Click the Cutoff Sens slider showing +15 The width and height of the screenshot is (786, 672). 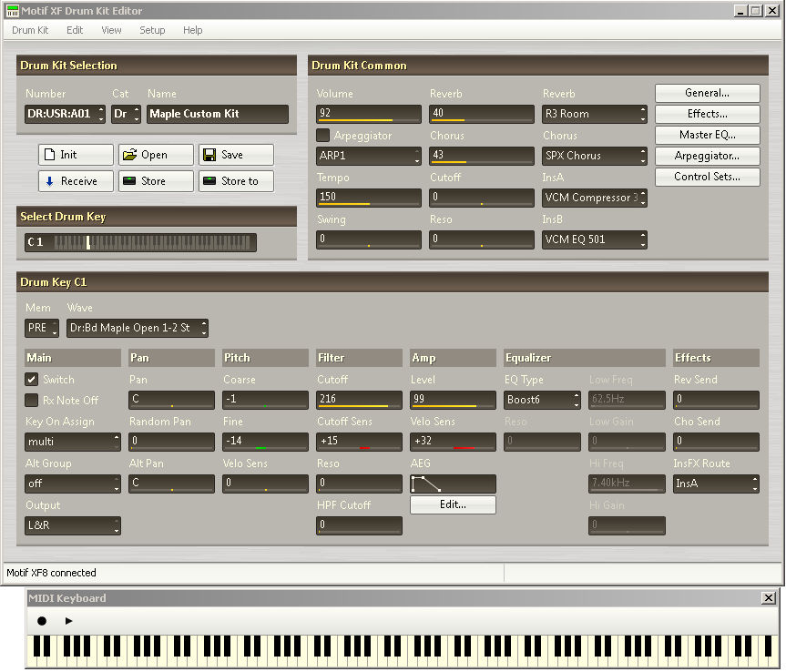pyautogui.click(x=359, y=442)
